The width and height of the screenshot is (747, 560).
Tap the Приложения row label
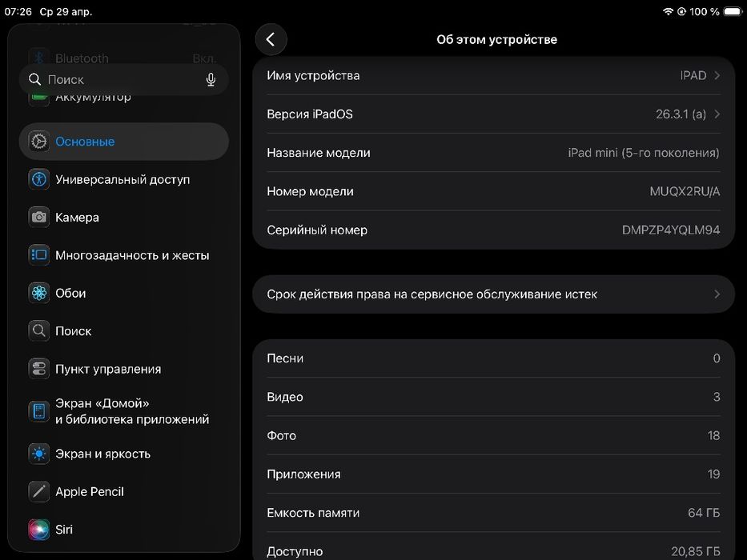(x=303, y=474)
